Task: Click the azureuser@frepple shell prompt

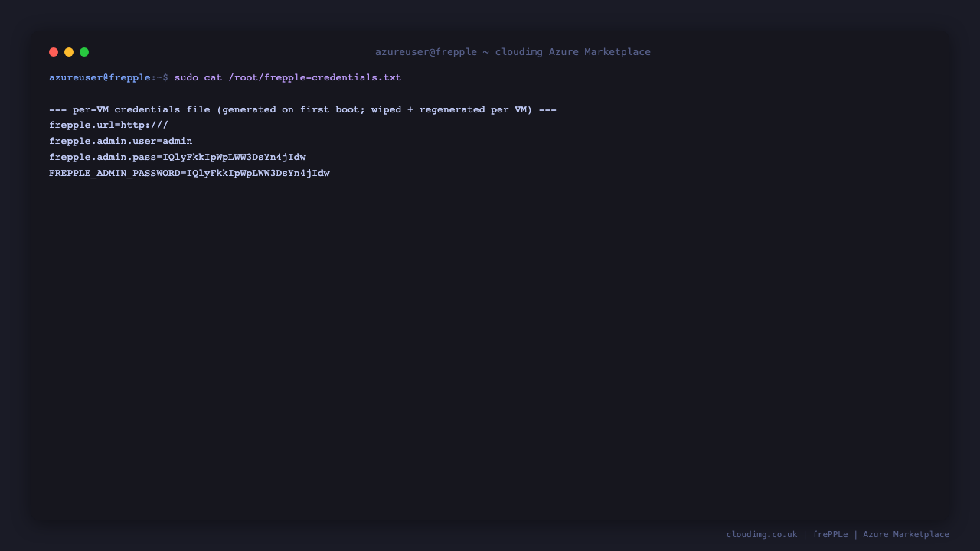Action: click(109, 78)
